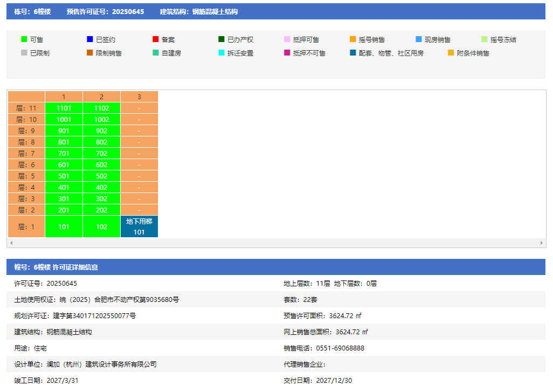
Task: Click 地上层数: 11层 text
Action: point(307,283)
